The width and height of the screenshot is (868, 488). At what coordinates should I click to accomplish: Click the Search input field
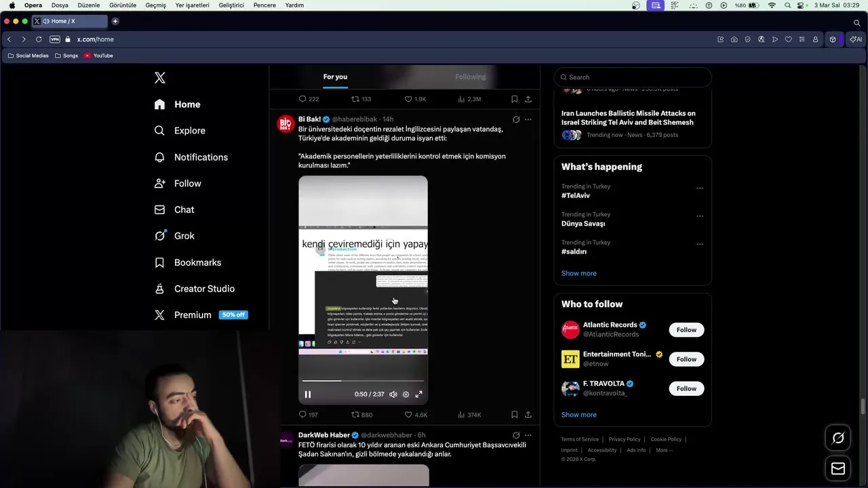(633, 77)
